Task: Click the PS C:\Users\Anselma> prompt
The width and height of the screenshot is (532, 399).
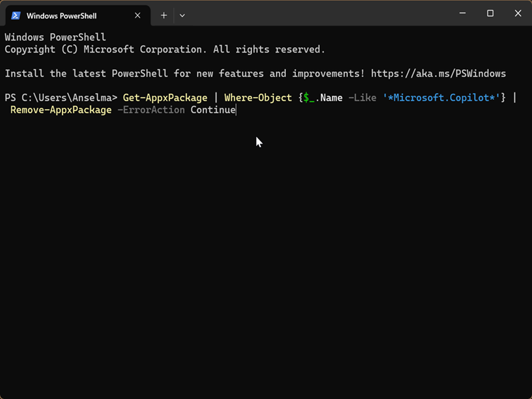Action: [x=61, y=98]
